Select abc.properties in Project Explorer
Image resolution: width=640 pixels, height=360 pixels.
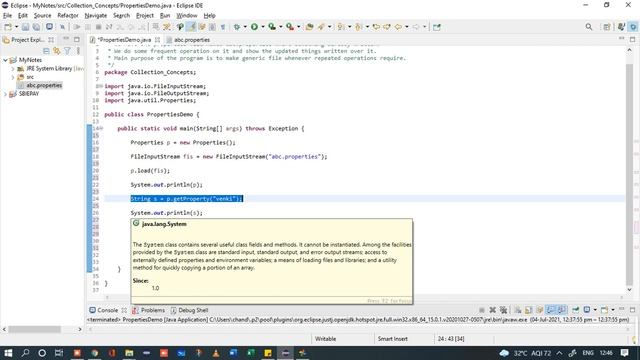pyautogui.click(x=40, y=85)
